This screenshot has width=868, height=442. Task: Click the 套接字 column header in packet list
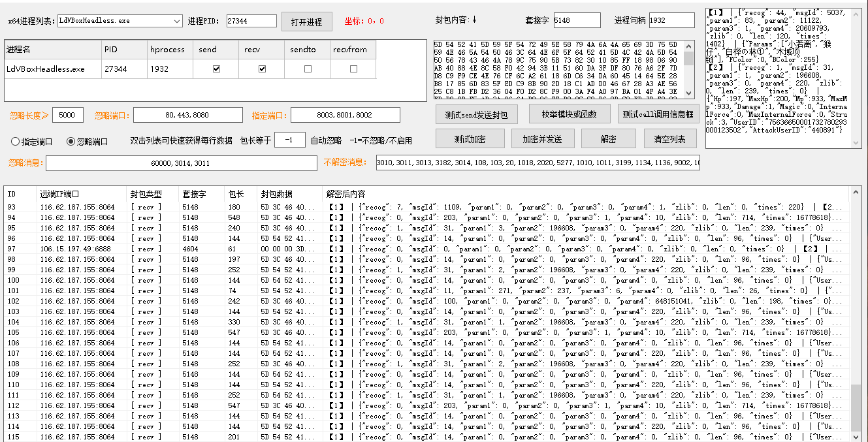[x=202, y=194]
